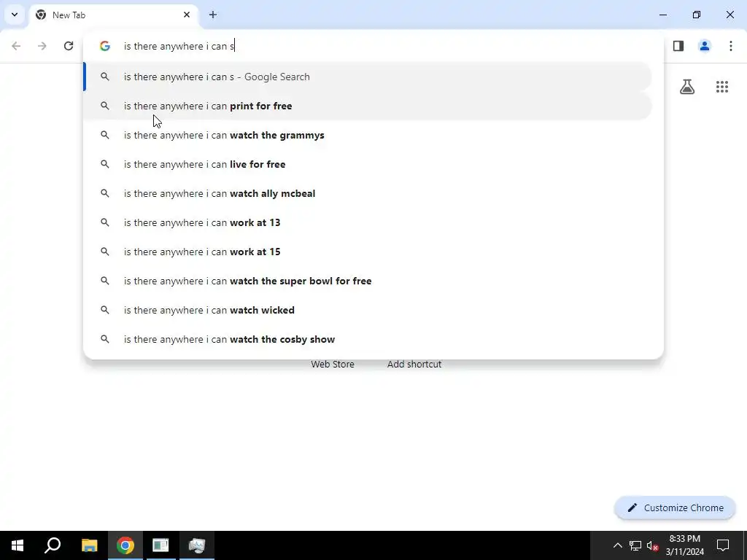Click magnifier icon beside 'watch the grammys'
Viewport: 747px width, 560px height.
click(x=105, y=135)
